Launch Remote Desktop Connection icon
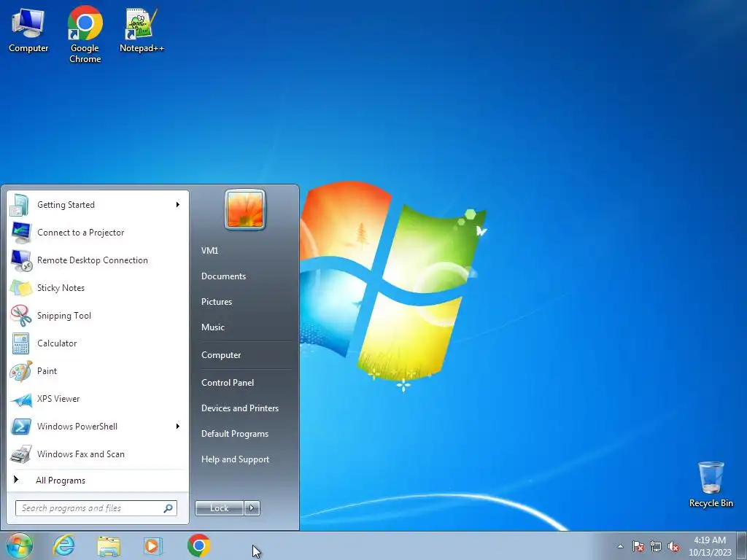The height and width of the screenshot is (560, 747). [x=21, y=260]
